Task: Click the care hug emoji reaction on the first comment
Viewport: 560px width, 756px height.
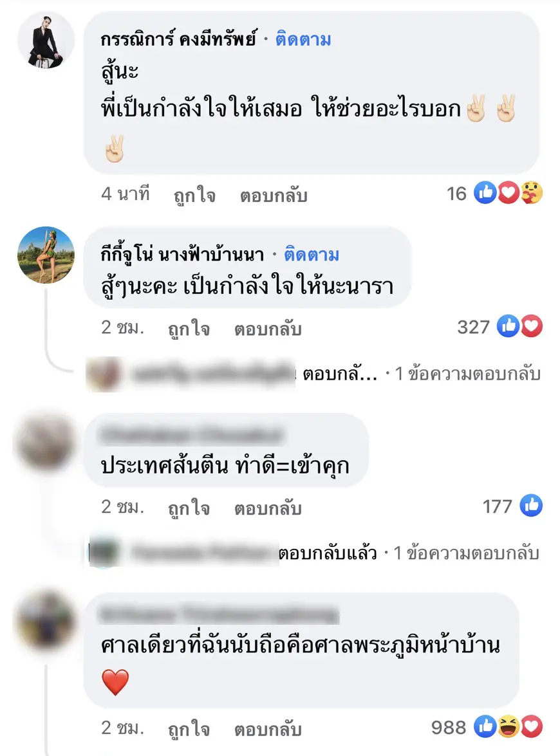Action: [x=532, y=193]
